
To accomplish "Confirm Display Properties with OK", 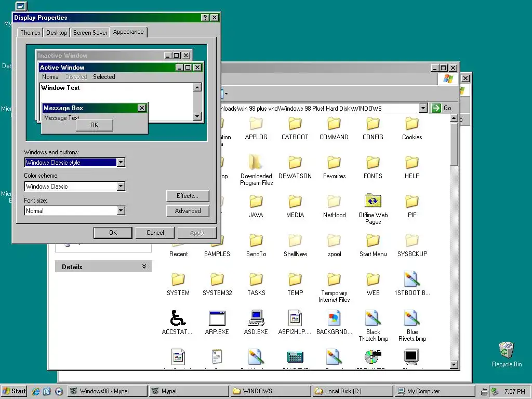I will coord(113,233).
